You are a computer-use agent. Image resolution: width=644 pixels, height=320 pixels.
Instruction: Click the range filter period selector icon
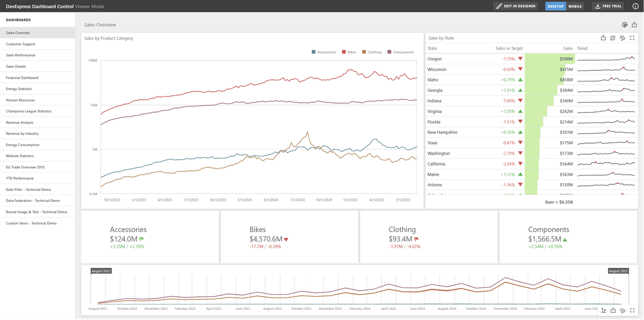pyautogui.click(x=603, y=310)
